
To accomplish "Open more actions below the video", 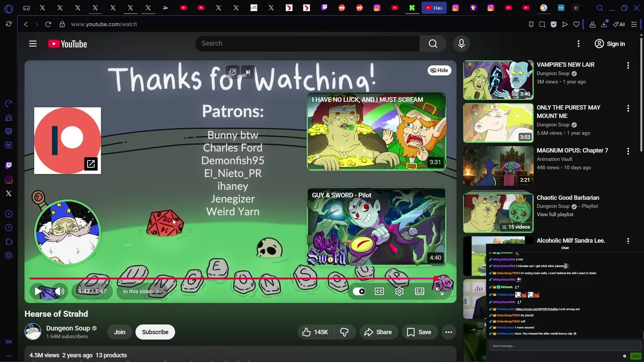I will [449, 332].
